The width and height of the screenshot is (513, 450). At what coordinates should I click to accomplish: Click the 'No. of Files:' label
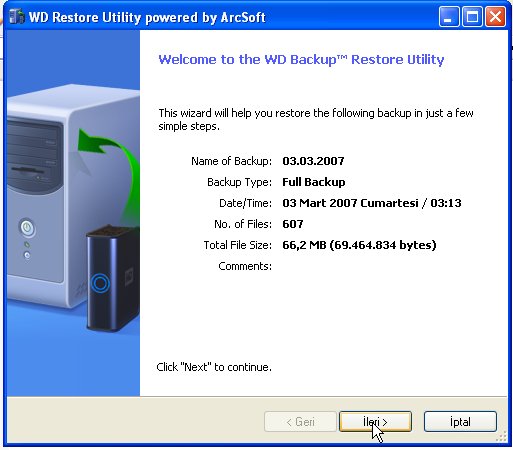(243, 224)
